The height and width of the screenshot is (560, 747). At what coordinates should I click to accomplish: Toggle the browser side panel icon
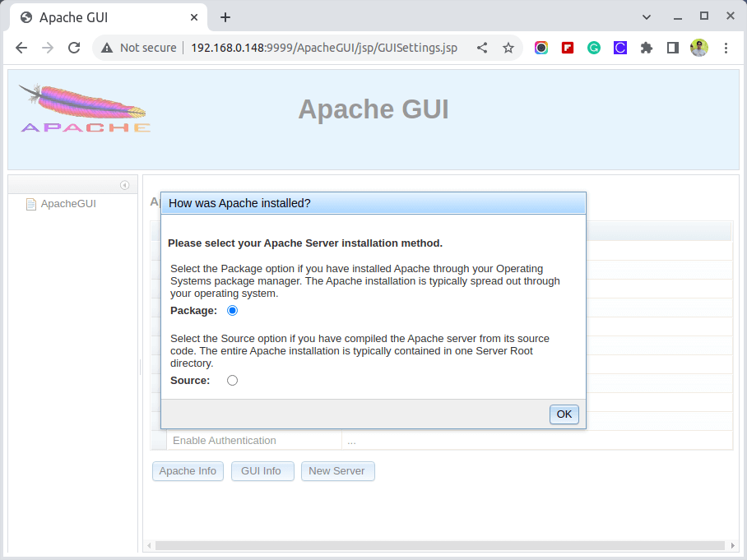pyautogui.click(x=673, y=48)
